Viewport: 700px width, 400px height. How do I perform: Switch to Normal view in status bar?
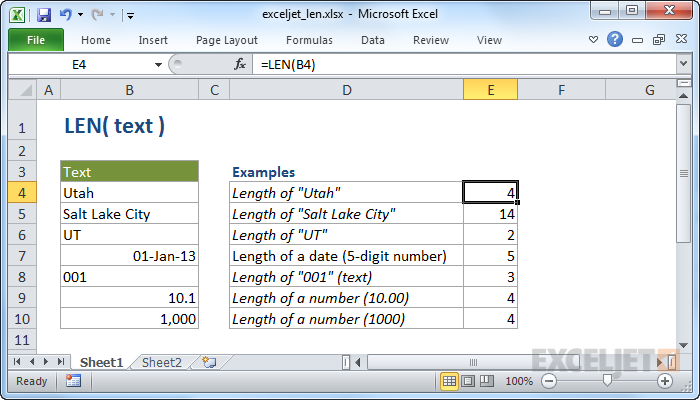tap(450, 381)
